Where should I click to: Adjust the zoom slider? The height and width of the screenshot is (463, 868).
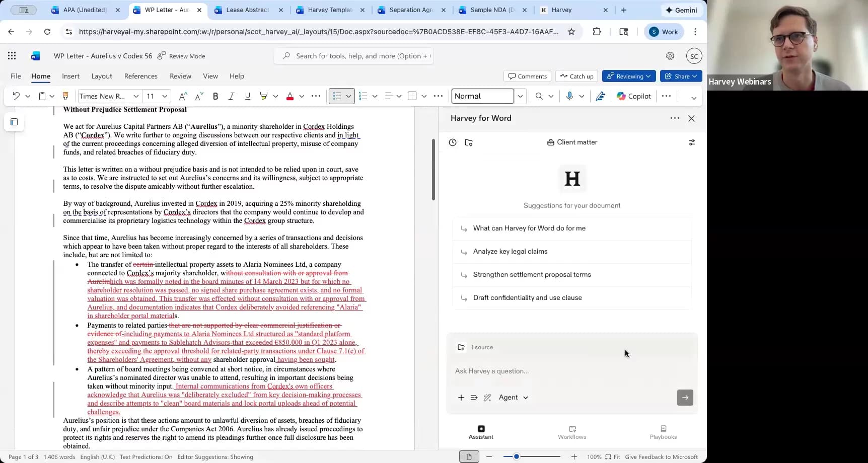click(516, 456)
